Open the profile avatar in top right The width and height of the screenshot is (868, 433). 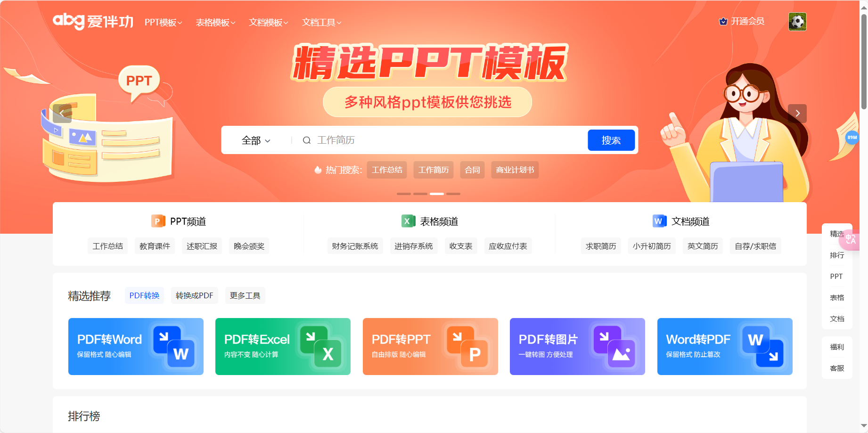[x=797, y=21]
